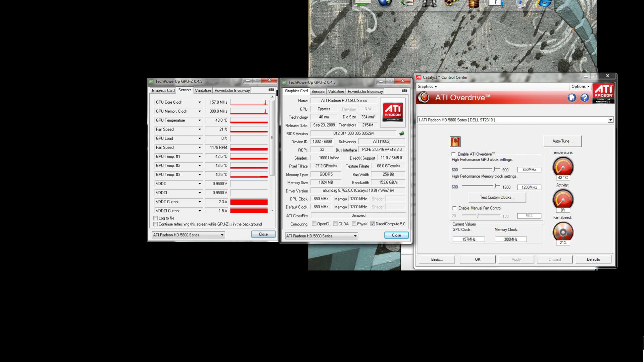Enable ATI Overdrive checkbox
Image resolution: width=644 pixels, height=362 pixels.
(454, 154)
